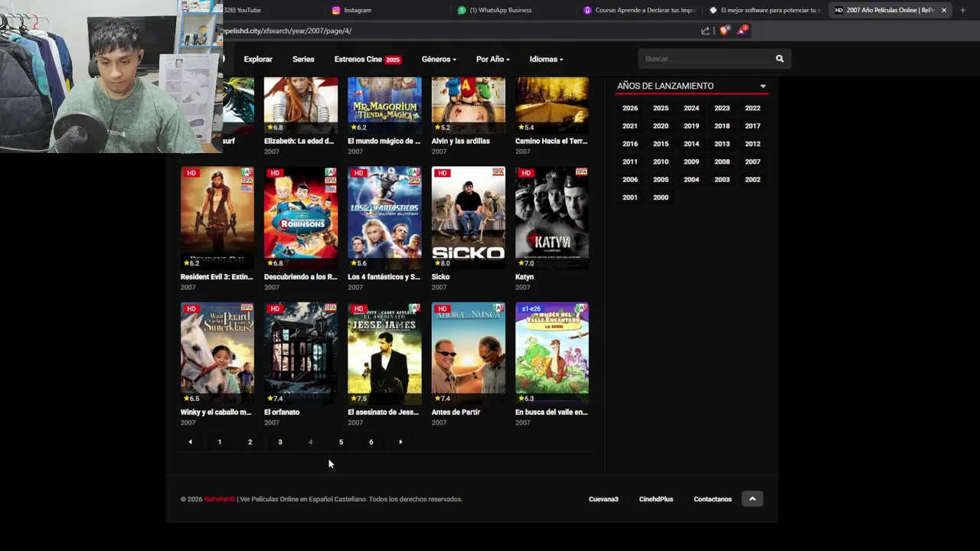Click the Brave rewards notification icon
980x551 pixels.
[743, 30]
